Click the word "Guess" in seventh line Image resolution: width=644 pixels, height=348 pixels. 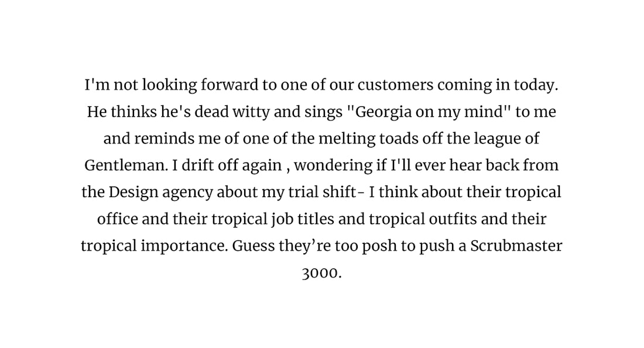[x=254, y=246]
